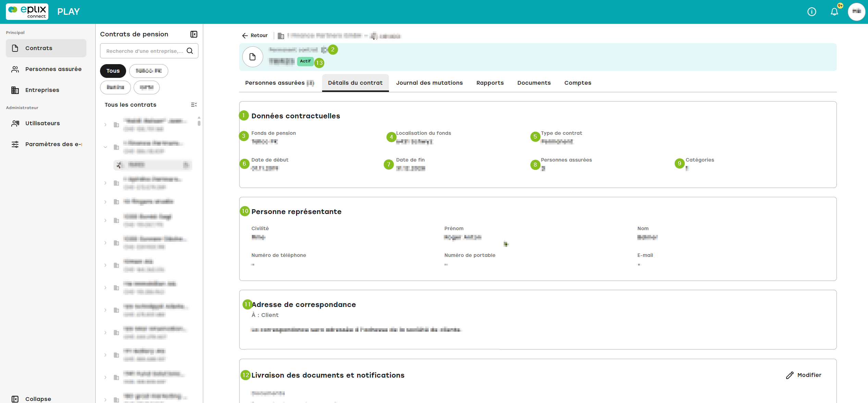868x403 pixels.
Task: Click the 'À : Client' text
Action: 265,315
